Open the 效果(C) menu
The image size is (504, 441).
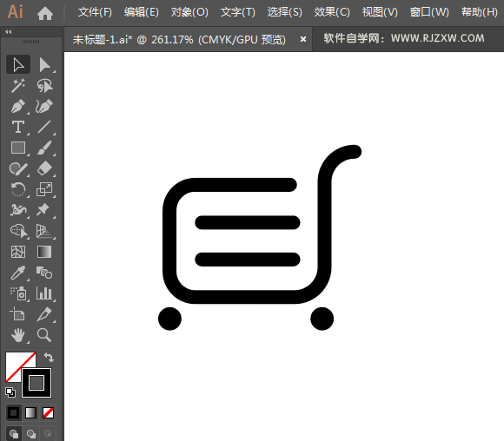[332, 12]
